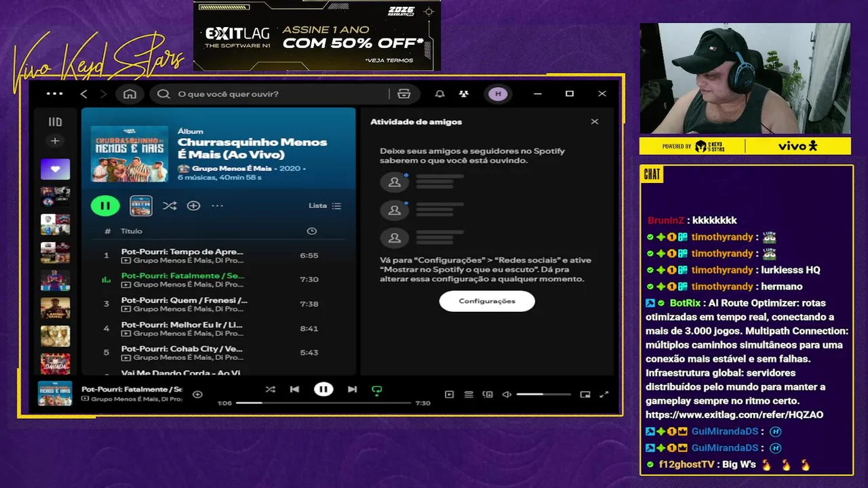
Task: Click the search magnifier icon
Action: point(163,94)
